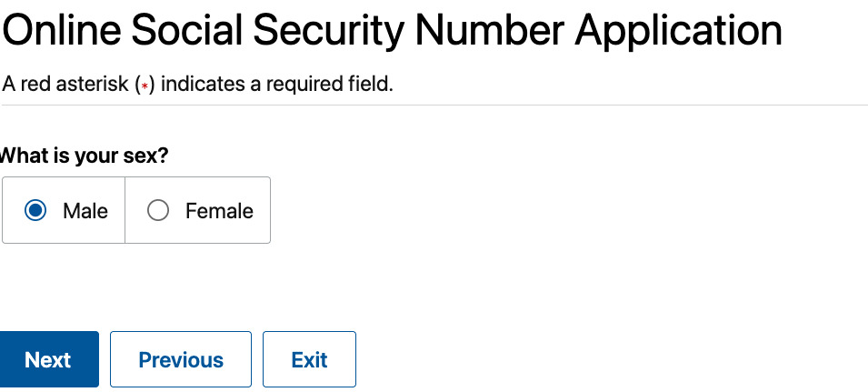The height and width of the screenshot is (392, 868).
Task: Click the Female option label text
Action: tap(219, 211)
